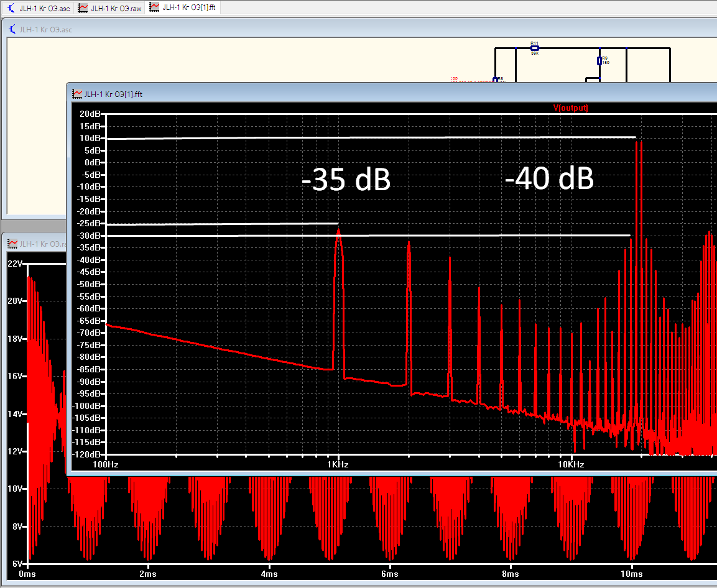The width and height of the screenshot is (717, 588).
Task: Click the 1KHz fundamental peak on the FFT trace
Action: [338, 231]
